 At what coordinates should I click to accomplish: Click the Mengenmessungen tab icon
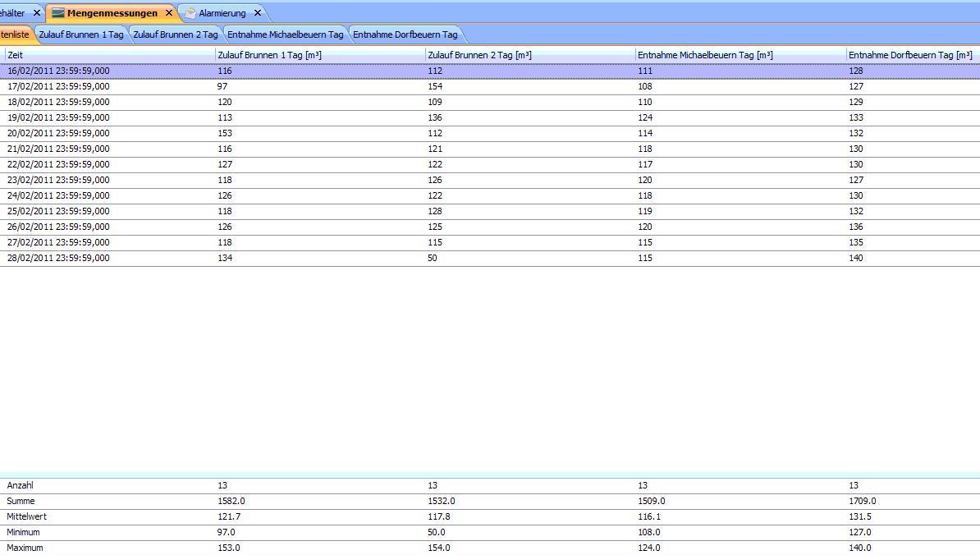point(57,13)
